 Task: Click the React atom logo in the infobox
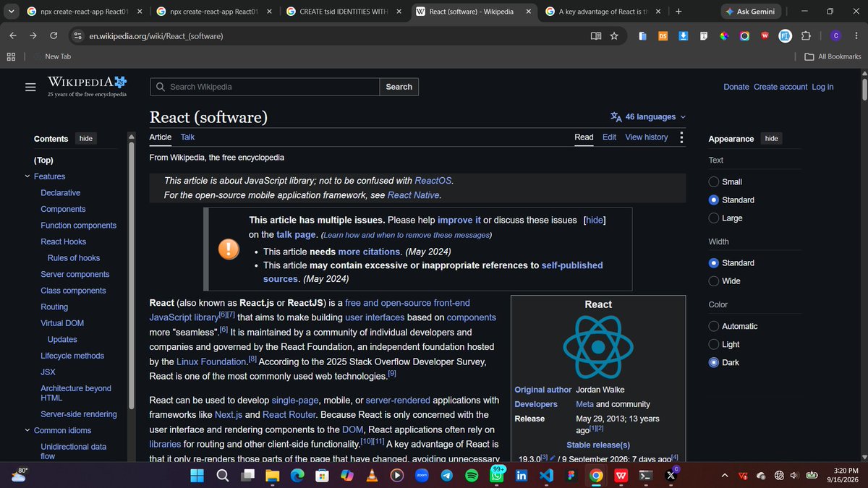598,346
